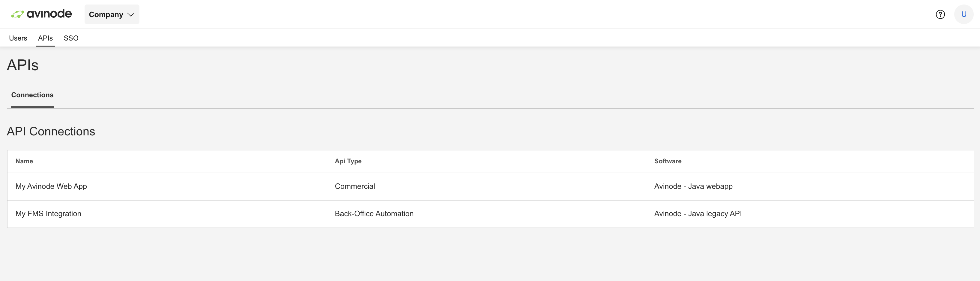The width and height of the screenshot is (980, 281).
Task: Click the API Connections heading
Action: tap(51, 131)
